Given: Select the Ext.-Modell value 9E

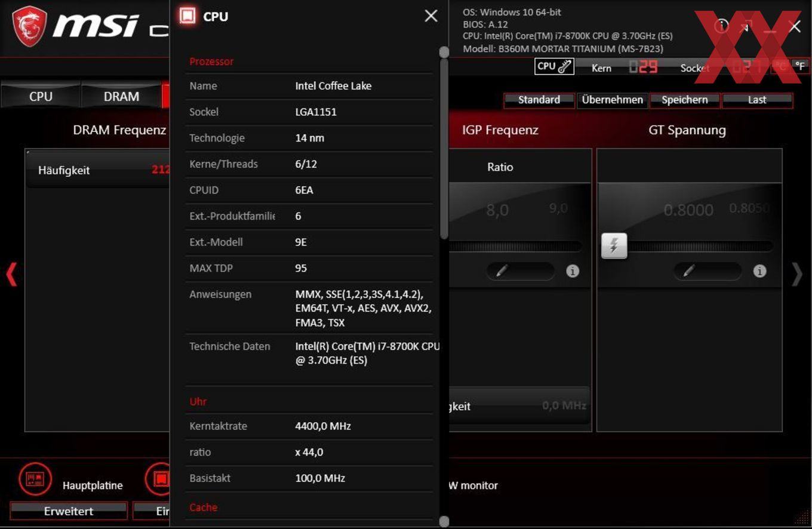Looking at the screenshot, I should [x=301, y=242].
